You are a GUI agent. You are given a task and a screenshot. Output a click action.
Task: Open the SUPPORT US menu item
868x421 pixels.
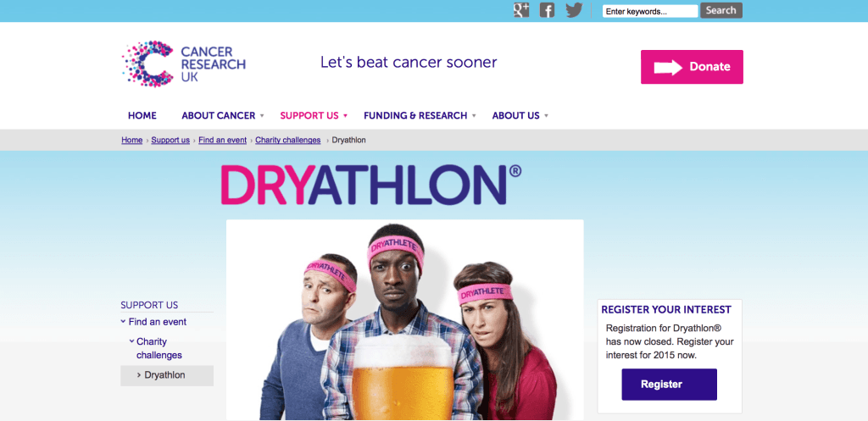[309, 115]
